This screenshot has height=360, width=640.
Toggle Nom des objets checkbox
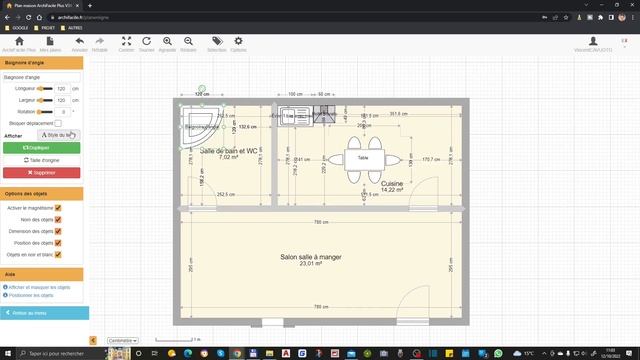(x=58, y=220)
